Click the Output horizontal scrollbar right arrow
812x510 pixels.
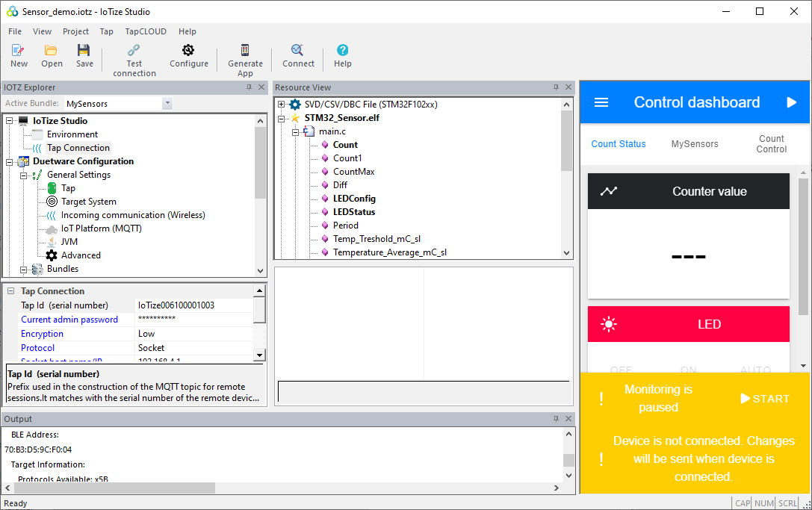tap(557, 488)
